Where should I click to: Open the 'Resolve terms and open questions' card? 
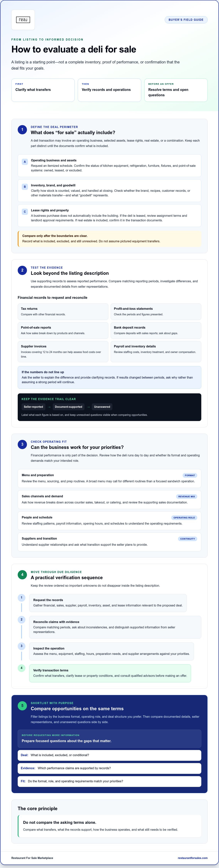tap(176, 90)
